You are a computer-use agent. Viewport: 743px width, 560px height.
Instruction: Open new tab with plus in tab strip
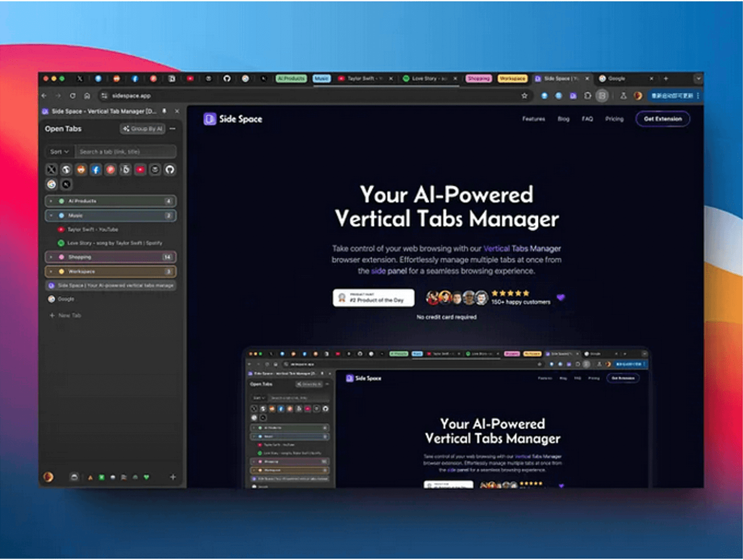click(666, 79)
